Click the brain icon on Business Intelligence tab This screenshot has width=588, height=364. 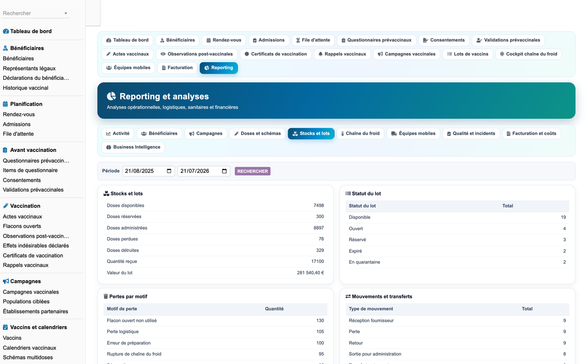click(x=109, y=147)
